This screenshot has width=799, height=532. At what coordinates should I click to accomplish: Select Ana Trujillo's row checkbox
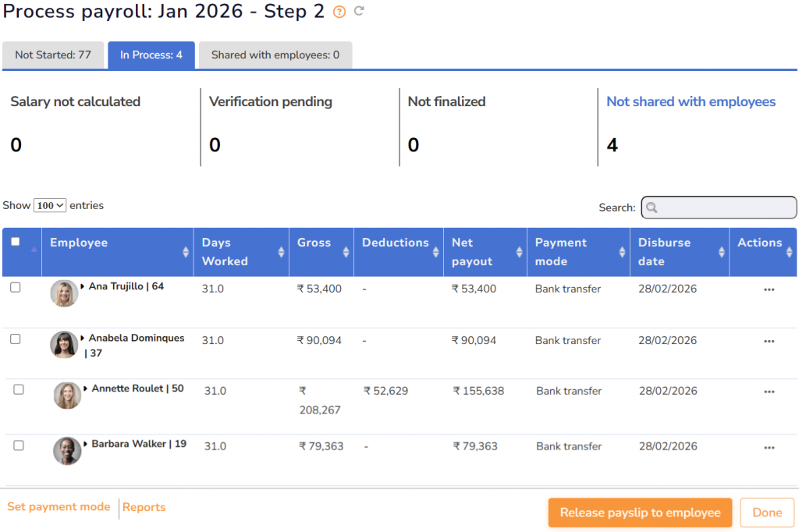16,287
